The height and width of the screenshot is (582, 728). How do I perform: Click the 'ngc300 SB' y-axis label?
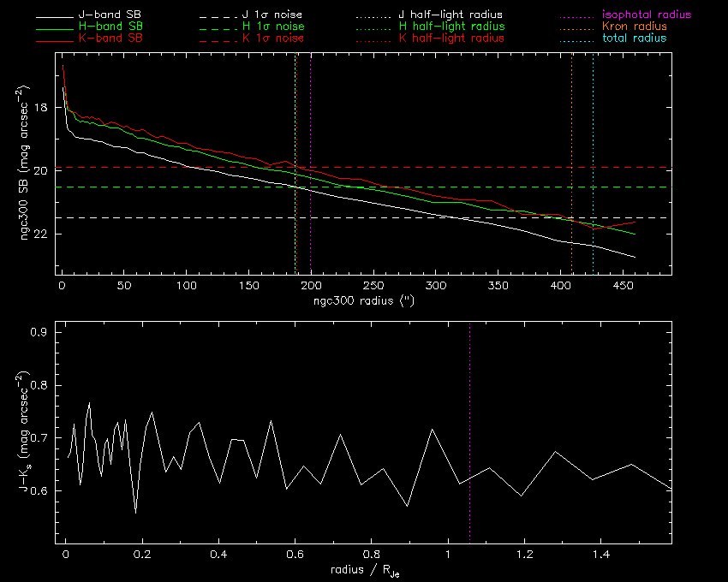(27, 164)
